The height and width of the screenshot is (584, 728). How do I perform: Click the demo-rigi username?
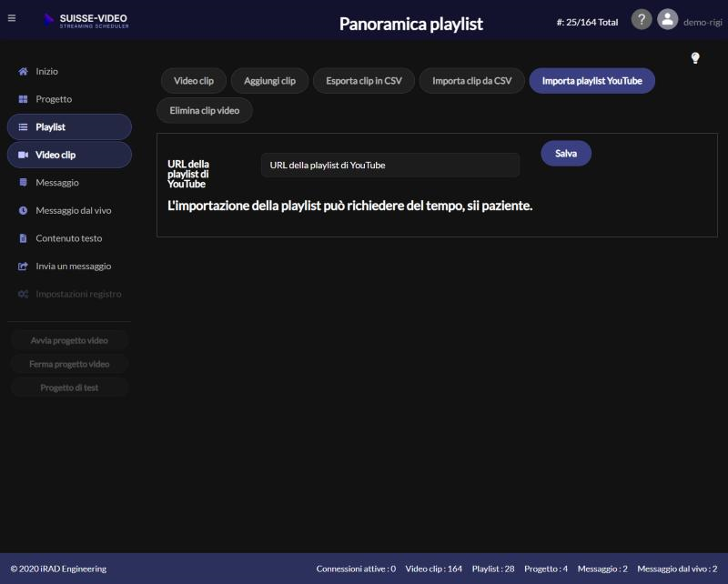[702, 22]
